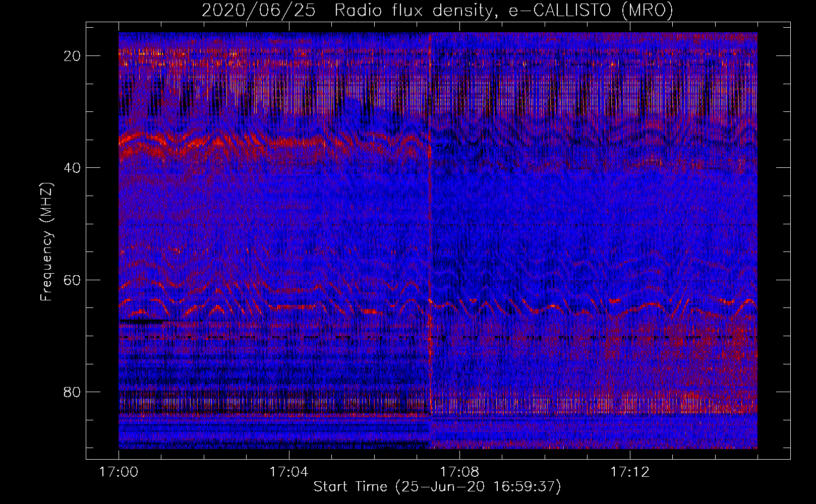Click the 17:04 time tick label
This screenshot has height=504, width=816.
288,472
